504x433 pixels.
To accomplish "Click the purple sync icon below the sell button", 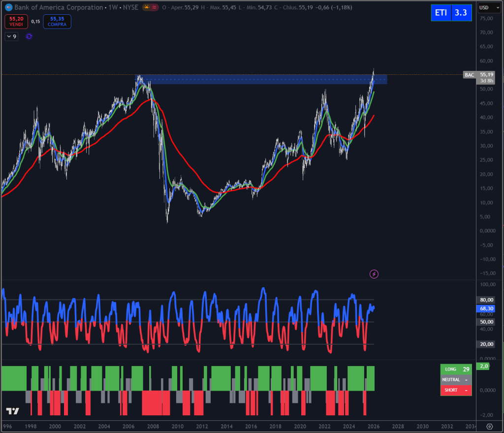I will pos(29,36).
